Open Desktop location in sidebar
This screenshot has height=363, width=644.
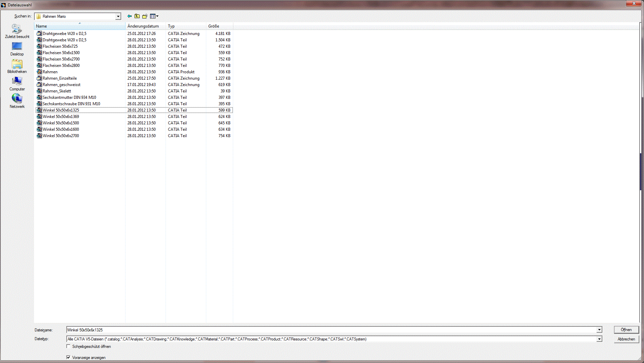point(17,49)
